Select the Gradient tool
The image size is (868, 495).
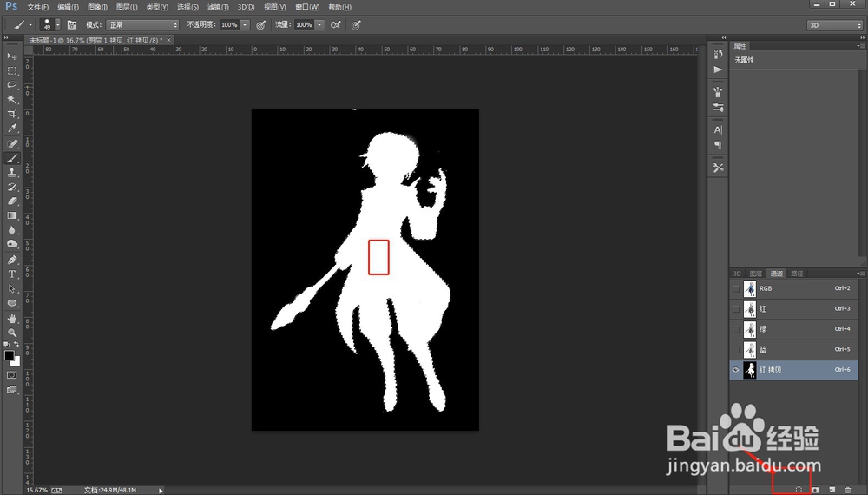11,216
